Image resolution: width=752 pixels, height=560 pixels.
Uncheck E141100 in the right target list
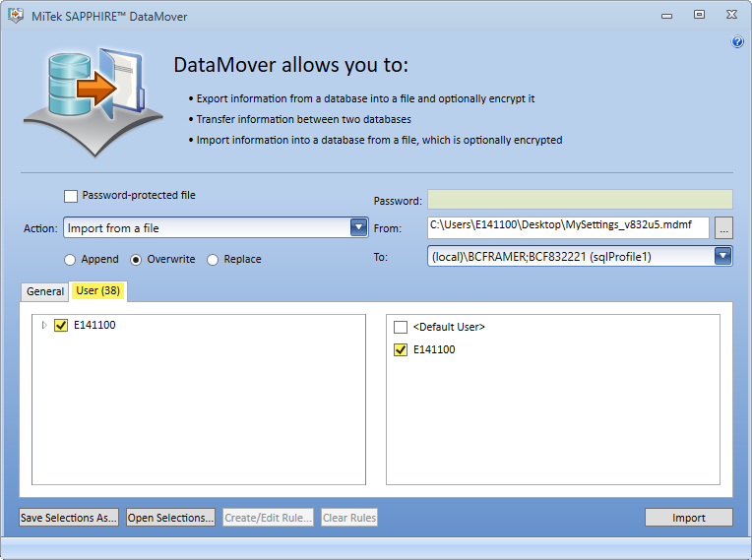tap(401, 350)
